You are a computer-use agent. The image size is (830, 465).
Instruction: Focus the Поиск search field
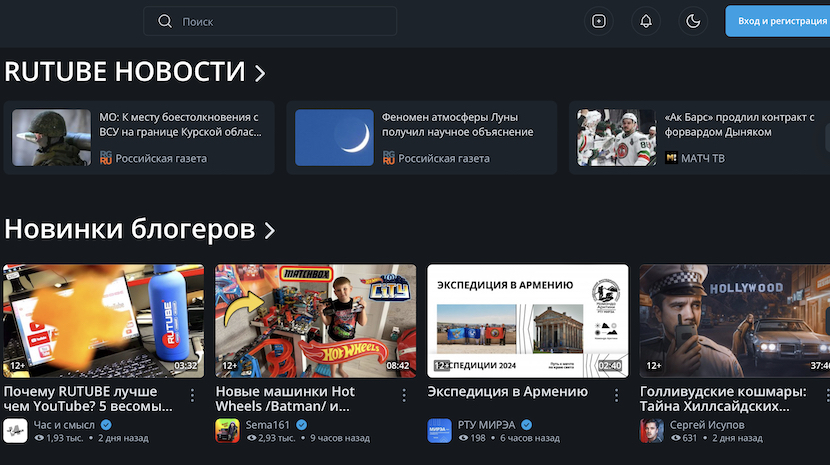[270, 21]
